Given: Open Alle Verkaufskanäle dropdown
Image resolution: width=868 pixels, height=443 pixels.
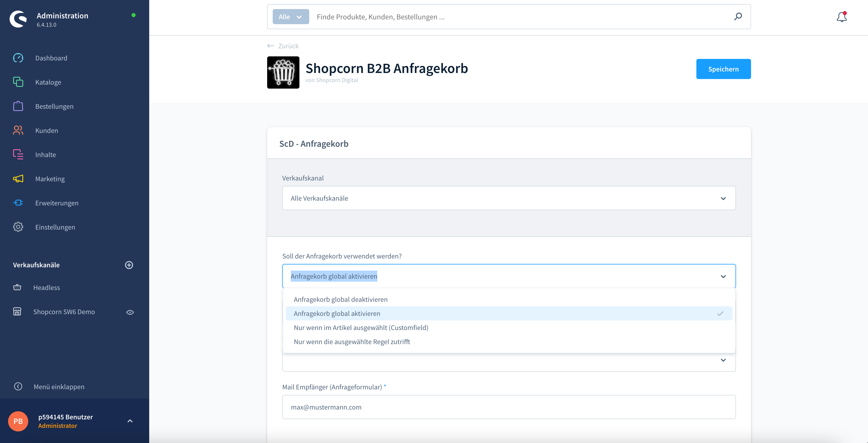Looking at the screenshot, I should [508, 198].
